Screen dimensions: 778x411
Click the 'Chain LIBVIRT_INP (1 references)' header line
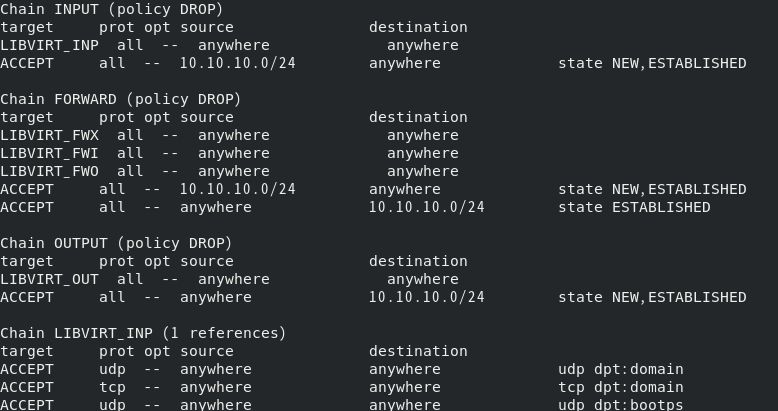click(x=143, y=333)
